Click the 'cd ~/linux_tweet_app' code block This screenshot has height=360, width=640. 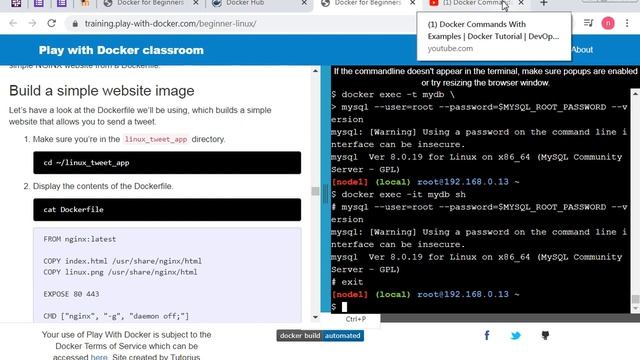[x=167, y=162]
